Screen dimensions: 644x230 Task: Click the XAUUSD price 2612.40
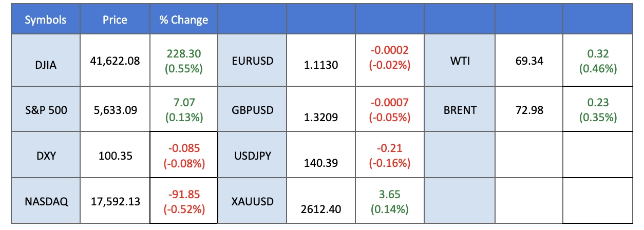click(321, 209)
